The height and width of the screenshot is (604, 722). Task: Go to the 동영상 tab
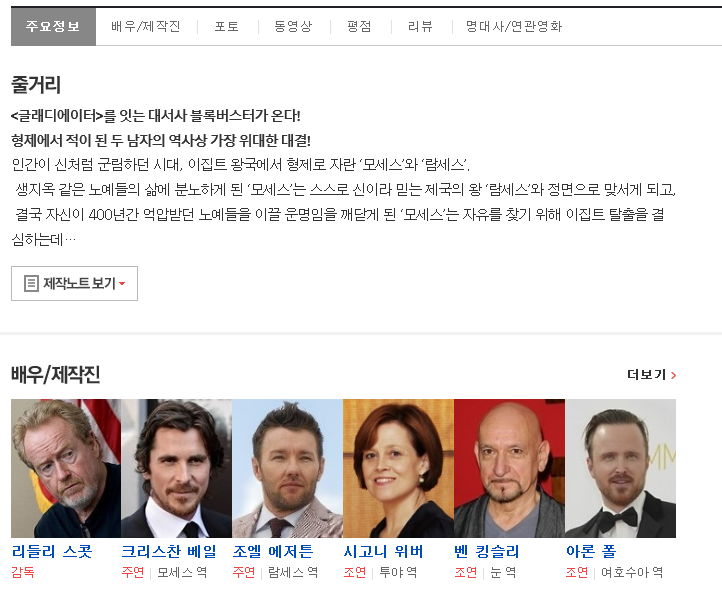(x=293, y=26)
